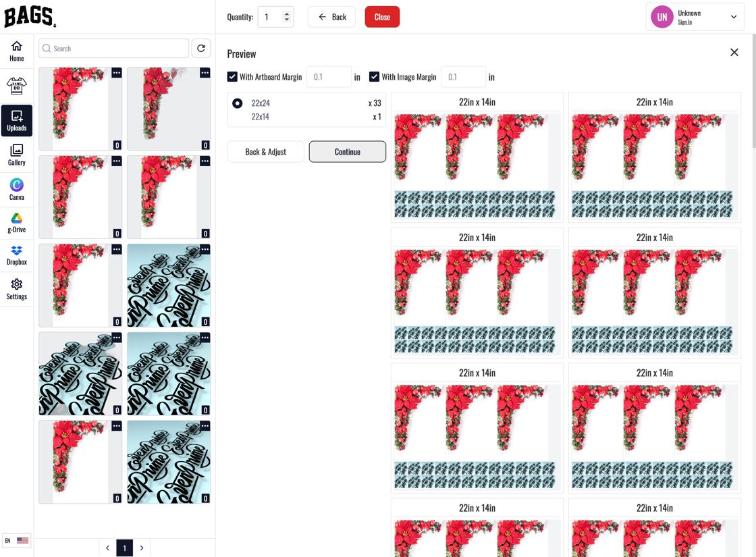Expand the Unknown user account dropdown
Screen dimensions: 756x557
pos(733,17)
